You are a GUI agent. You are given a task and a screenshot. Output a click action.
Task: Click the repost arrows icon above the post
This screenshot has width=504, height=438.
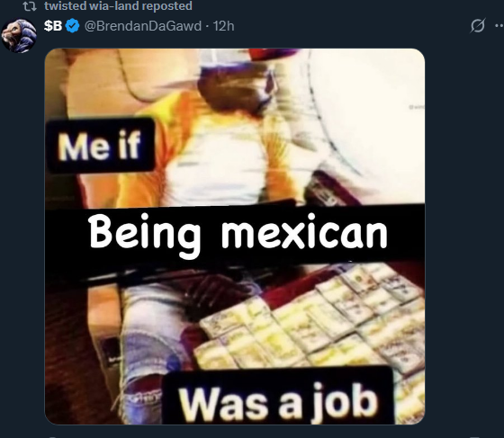tap(31, 6)
